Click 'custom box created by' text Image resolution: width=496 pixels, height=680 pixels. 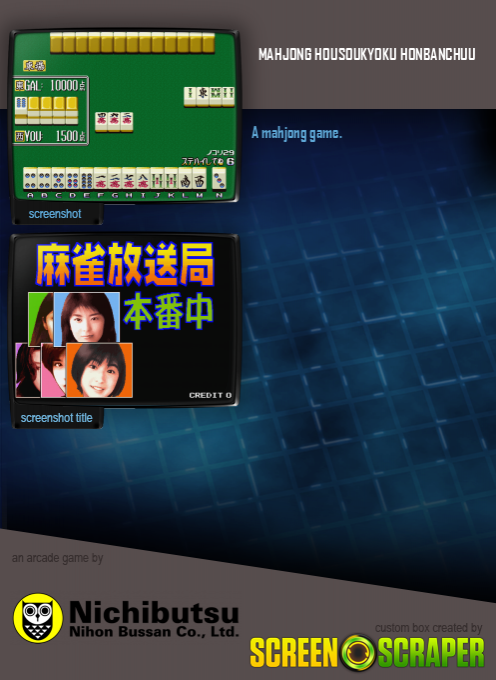(428, 628)
